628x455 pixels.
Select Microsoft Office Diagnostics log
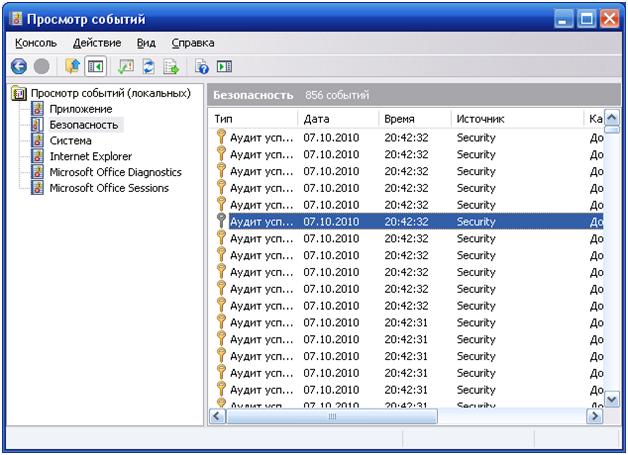tap(115, 172)
